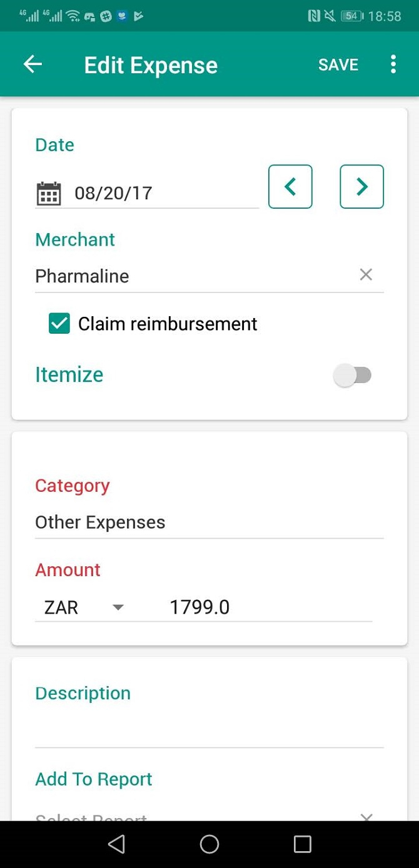Viewport: 419px width, 868px height.
Task: Uncheck the Claim reimbursement checkbox
Action: (59, 323)
